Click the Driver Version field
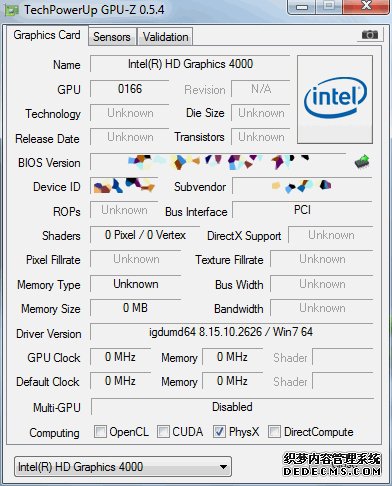Viewport: 392px width, 486px height. 232,332
